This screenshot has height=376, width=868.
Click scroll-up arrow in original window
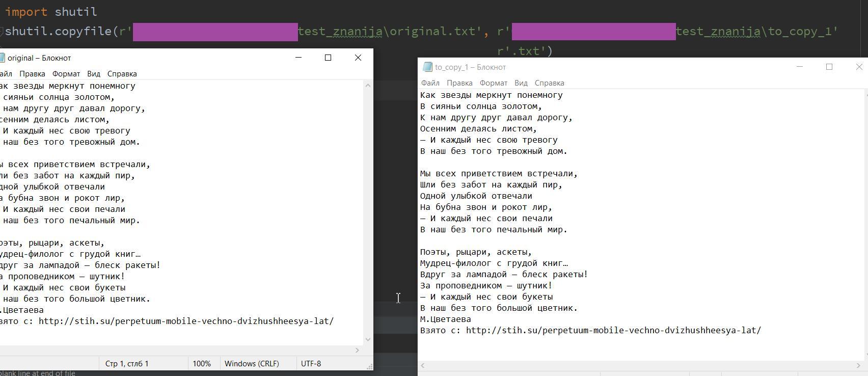click(x=368, y=86)
